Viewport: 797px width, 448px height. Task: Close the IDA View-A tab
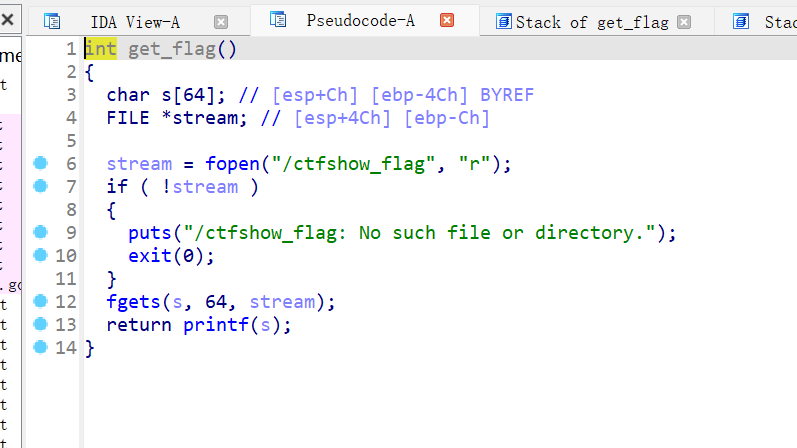(221, 22)
